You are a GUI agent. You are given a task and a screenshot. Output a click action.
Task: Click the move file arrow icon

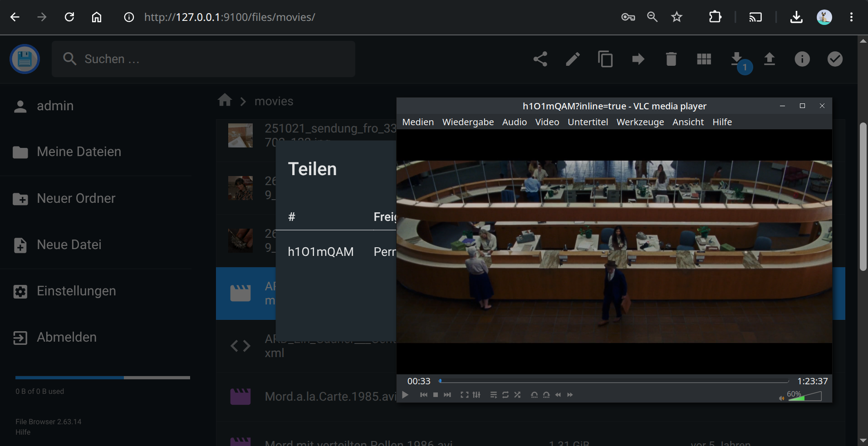[x=638, y=59]
